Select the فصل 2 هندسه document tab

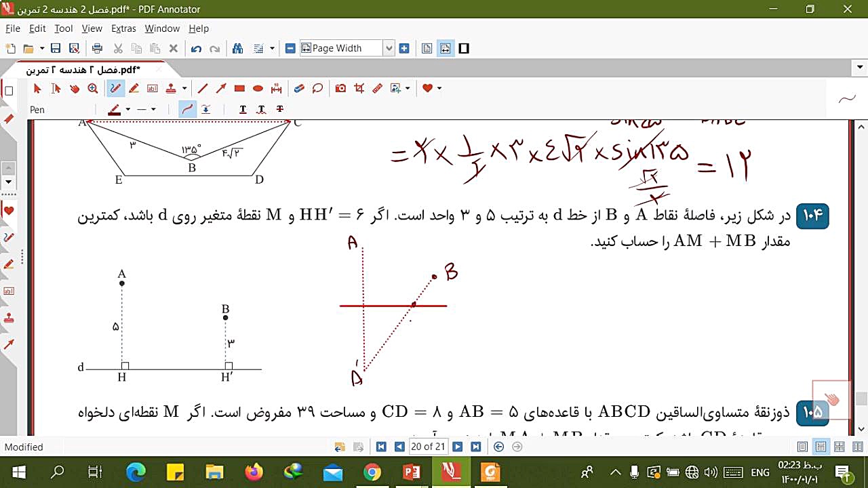pos(83,70)
